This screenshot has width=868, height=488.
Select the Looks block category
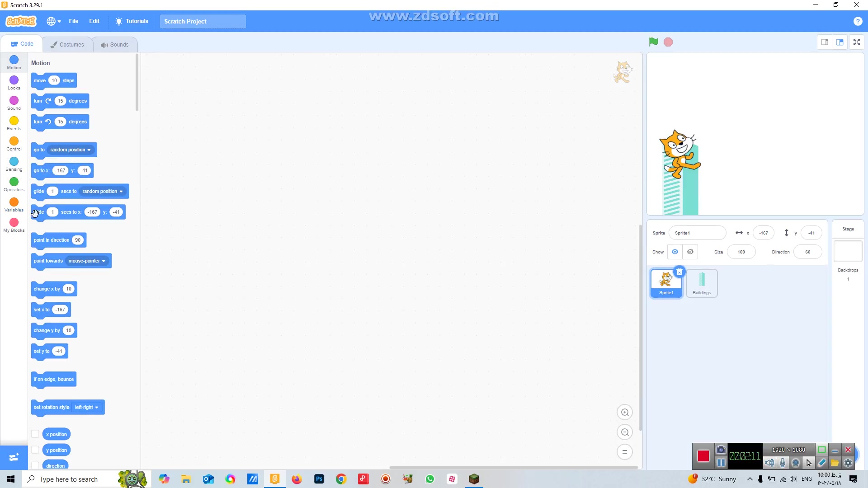(x=14, y=80)
